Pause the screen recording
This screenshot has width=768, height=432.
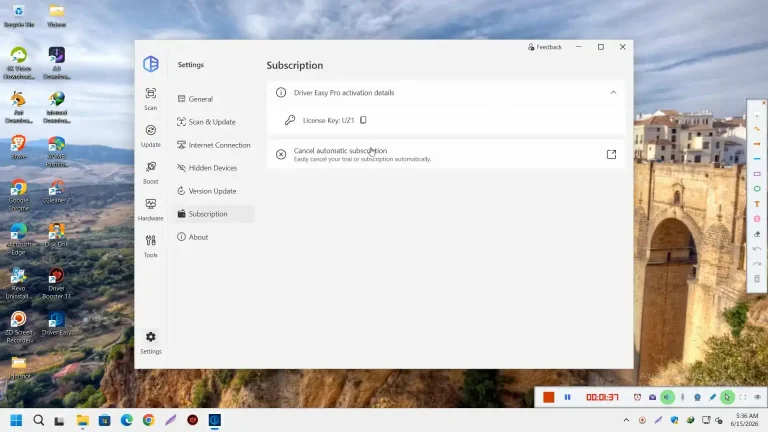567,397
